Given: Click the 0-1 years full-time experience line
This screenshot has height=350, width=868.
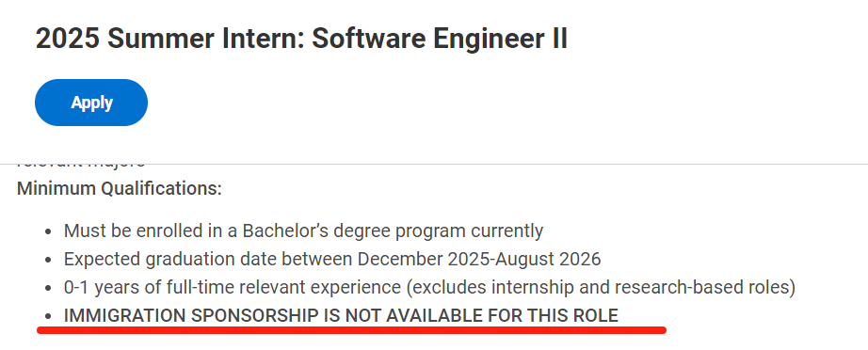Looking at the screenshot, I should [429, 288].
